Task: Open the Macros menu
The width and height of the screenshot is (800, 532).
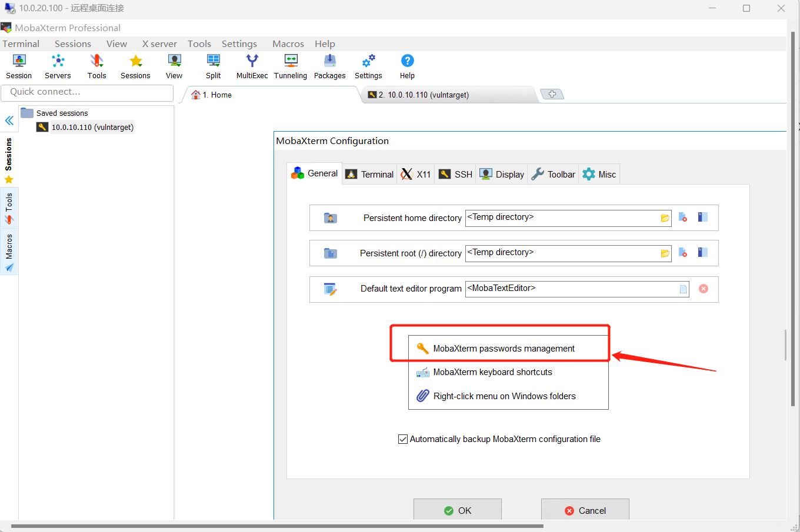Action: click(288, 44)
